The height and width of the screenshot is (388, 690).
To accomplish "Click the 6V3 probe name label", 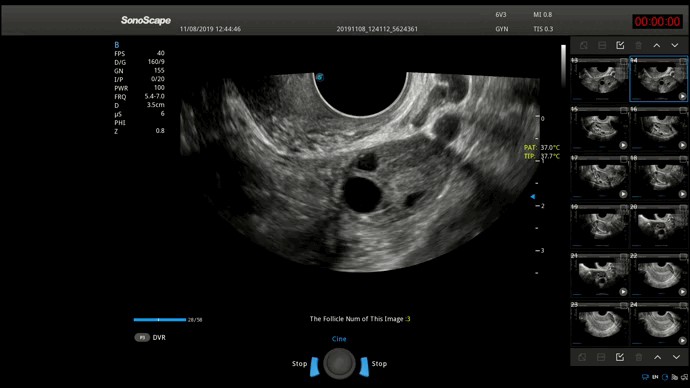I will (x=501, y=15).
